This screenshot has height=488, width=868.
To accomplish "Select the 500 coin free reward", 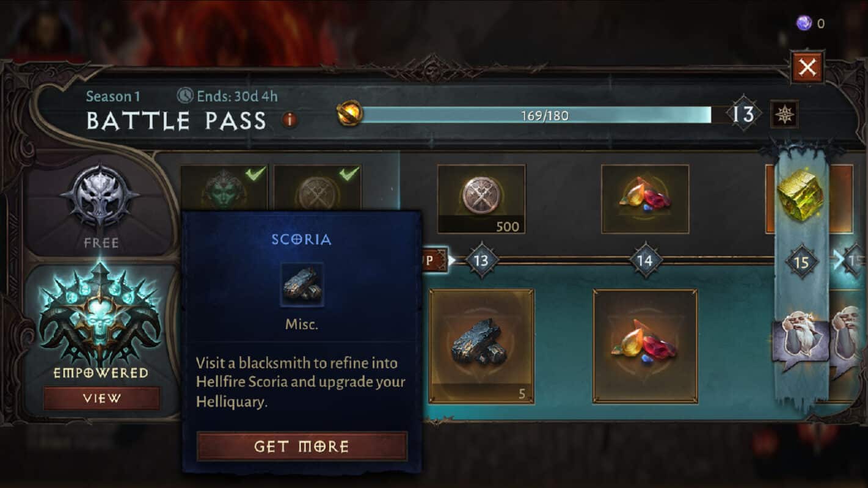I will click(481, 199).
